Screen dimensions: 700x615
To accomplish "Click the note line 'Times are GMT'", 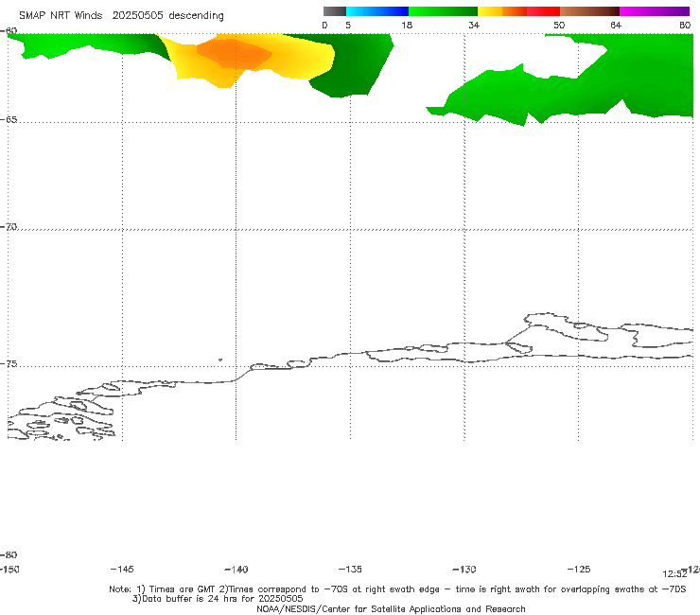I will point(183,589).
